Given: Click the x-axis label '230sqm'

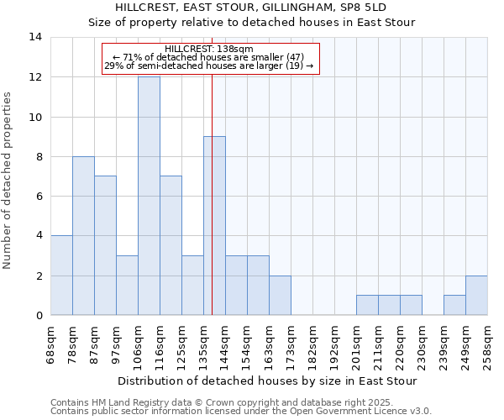Looking at the screenshot, I should click(x=422, y=349).
